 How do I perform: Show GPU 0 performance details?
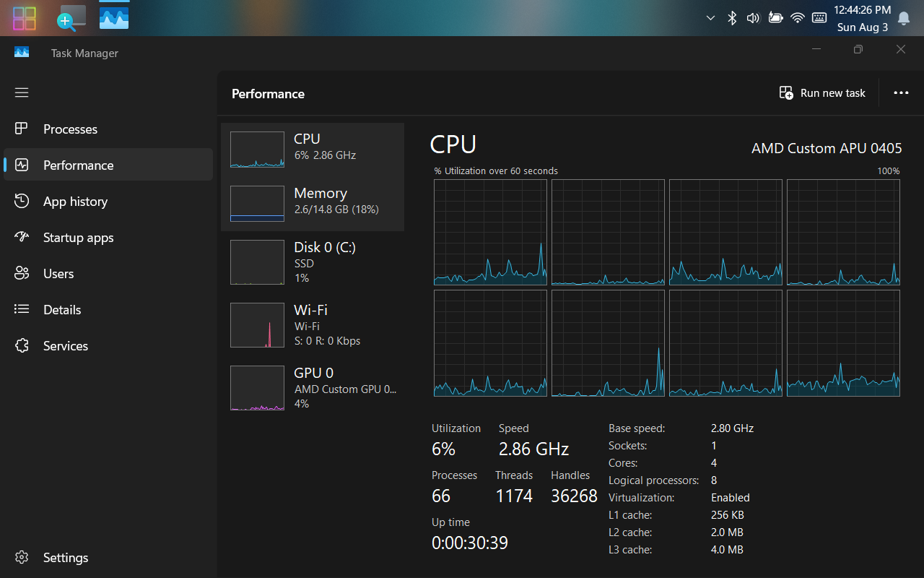click(x=312, y=388)
